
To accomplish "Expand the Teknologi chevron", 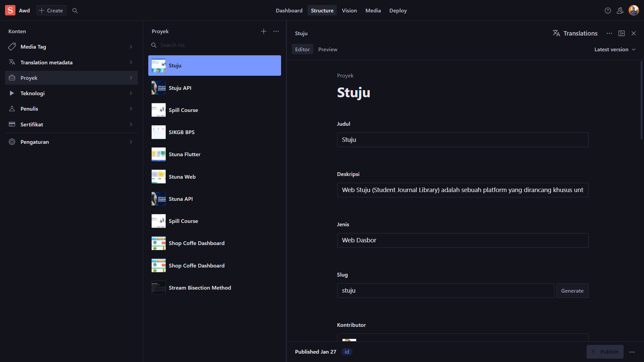I will (131, 93).
